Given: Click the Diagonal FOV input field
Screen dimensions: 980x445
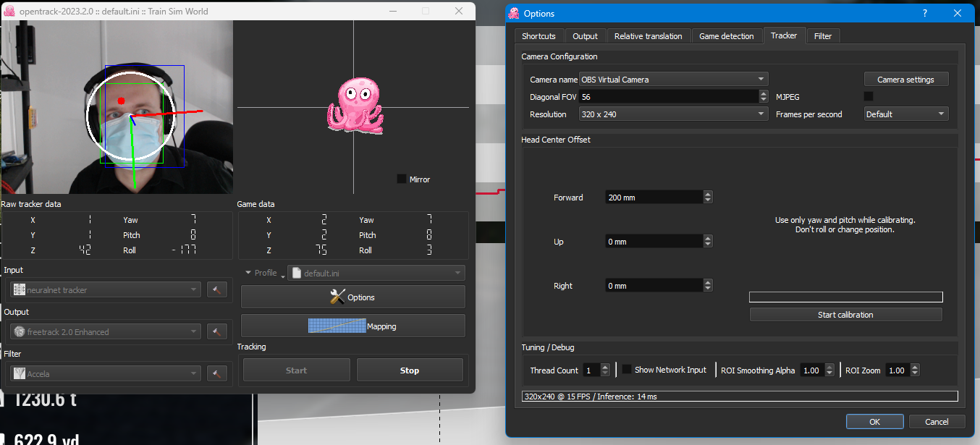Looking at the screenshot, I should [669, 96].
